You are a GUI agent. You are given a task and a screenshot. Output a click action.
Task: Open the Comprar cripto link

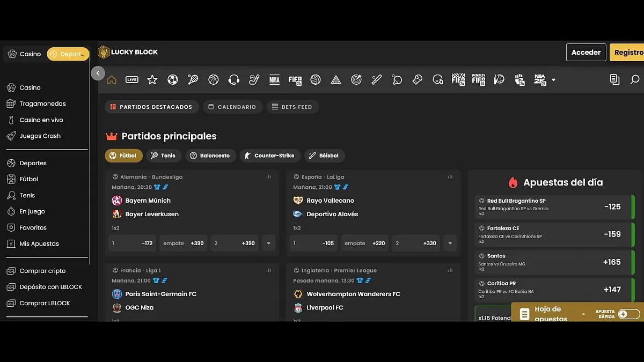(x=42, y=271)
